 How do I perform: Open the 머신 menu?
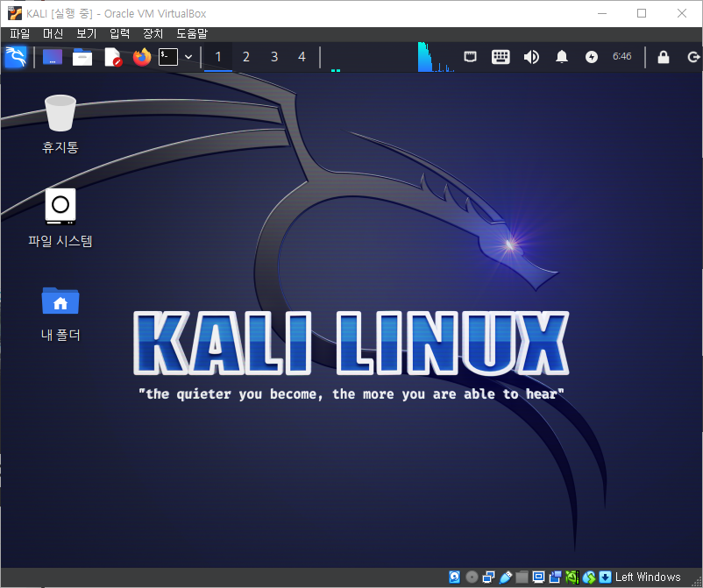(53, 33)
